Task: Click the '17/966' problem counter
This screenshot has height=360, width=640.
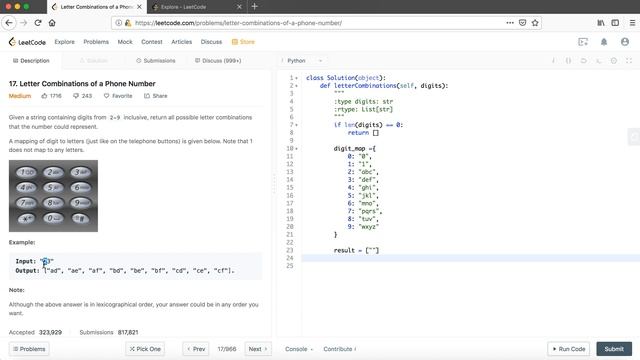Action: (227, 349)
